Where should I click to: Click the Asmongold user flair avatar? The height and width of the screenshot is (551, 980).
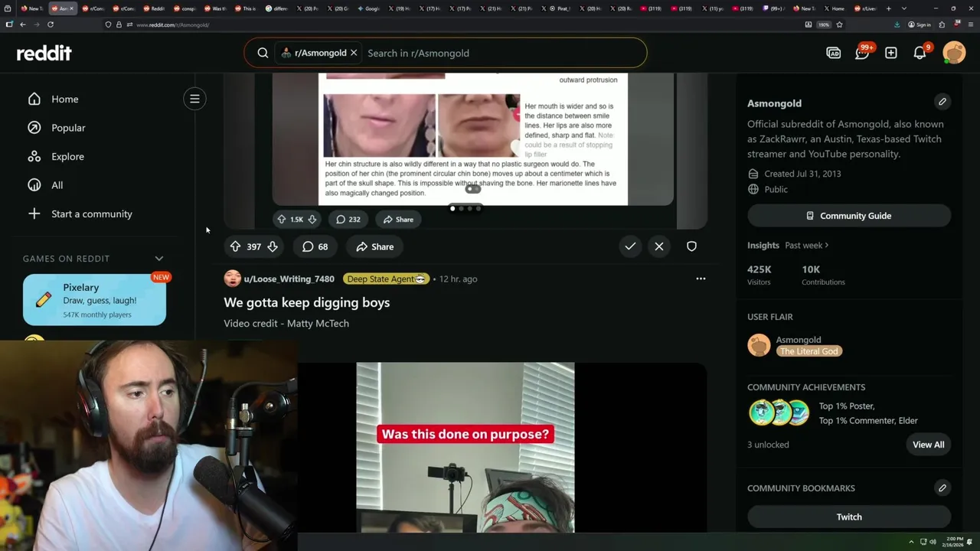click(x=759, y=345)
